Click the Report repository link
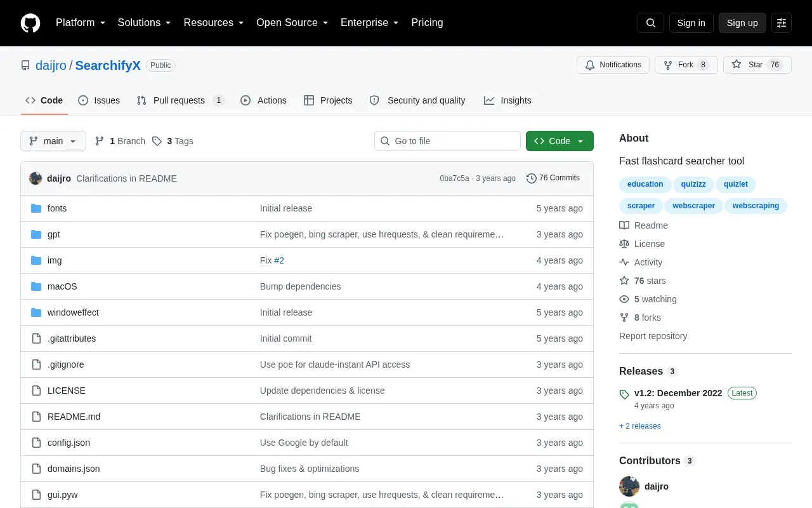Viewport: 812px width, 508px height. (653, 336)
